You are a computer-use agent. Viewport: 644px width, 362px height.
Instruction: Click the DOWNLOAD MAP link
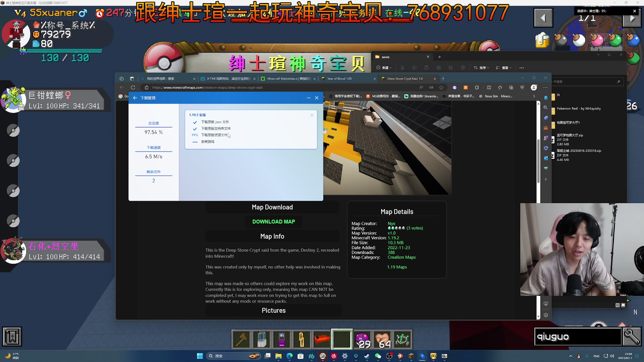tap(273, 222)
